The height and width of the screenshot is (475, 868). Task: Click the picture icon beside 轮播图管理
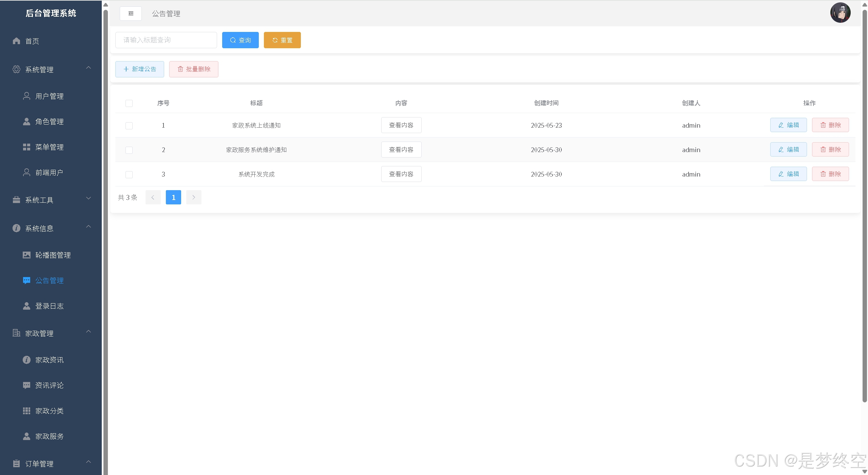coord(26,255)
